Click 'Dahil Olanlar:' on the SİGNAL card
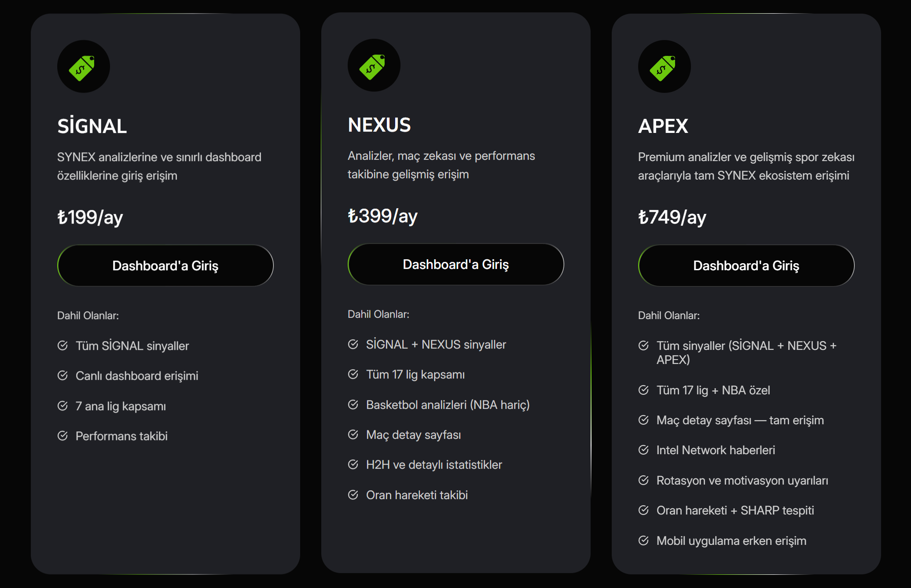 pyautogui.click(x=88, y=316)
